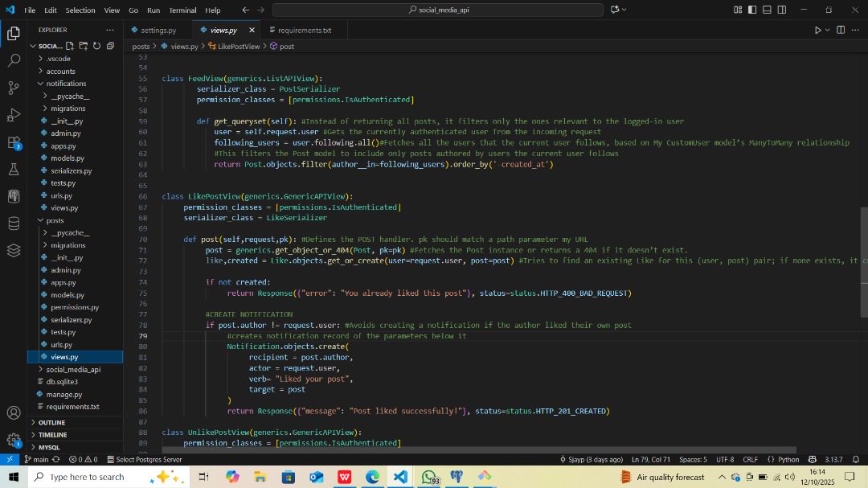Change CRLF end of line sequence
Image resolution: width=868 pixels, height=488 pixels.
[750, 459]
